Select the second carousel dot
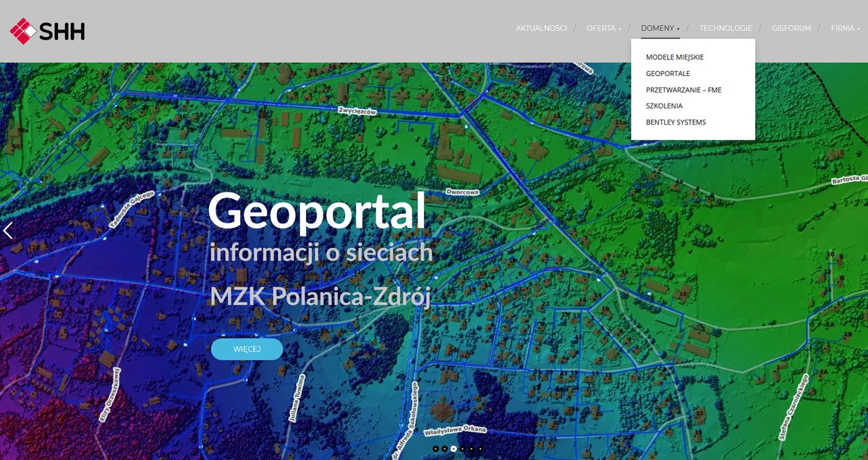The height and width of the screenshot is (460, 868). pyautogui.click(x=444, y=448)
